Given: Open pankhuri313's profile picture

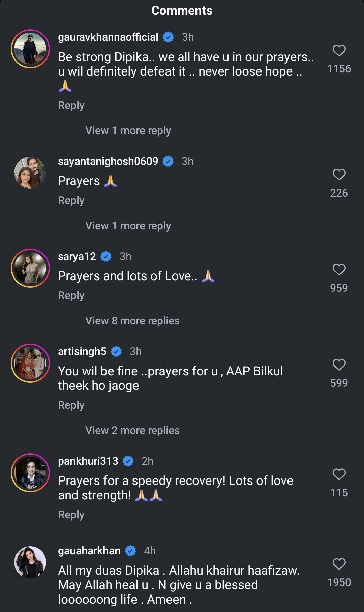Looking at the screenshot, I should (30, 473).
